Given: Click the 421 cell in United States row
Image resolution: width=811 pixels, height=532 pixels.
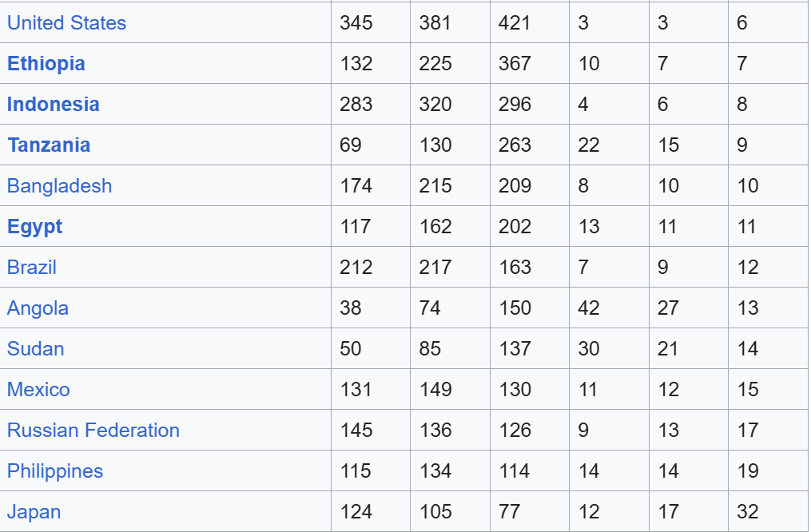Looking at the screenshot, I should [515, 23].
